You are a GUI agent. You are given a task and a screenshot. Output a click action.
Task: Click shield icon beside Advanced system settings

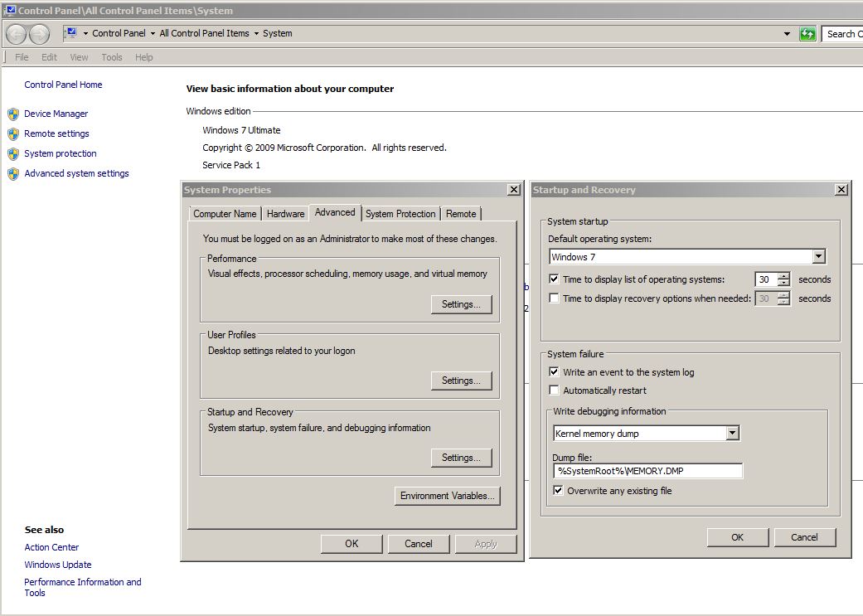click(x=13, y=174)
